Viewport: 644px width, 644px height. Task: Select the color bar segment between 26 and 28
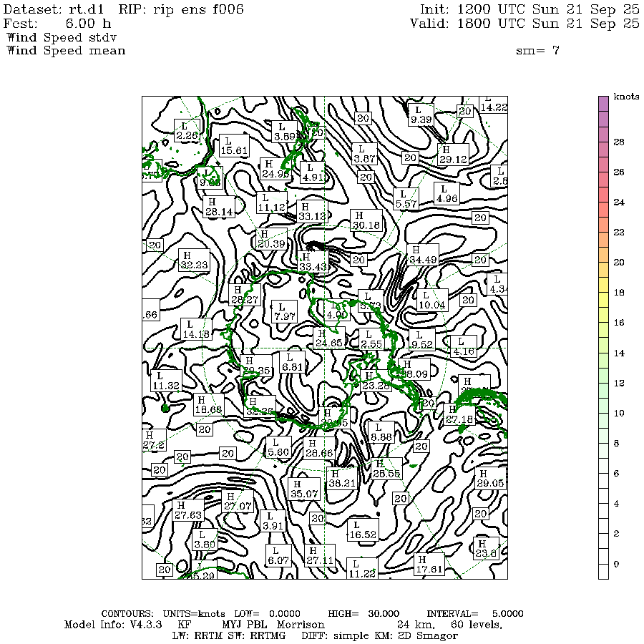tap(603, 157)
